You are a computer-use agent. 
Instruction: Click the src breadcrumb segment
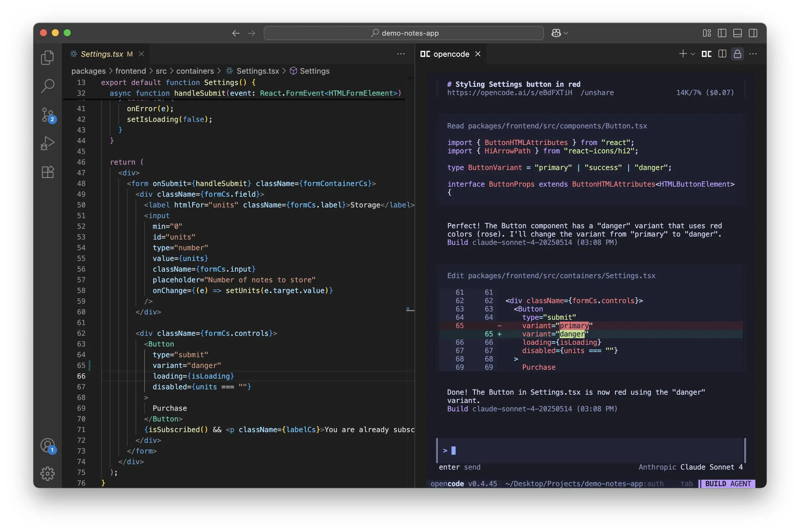tap(161, 71)
